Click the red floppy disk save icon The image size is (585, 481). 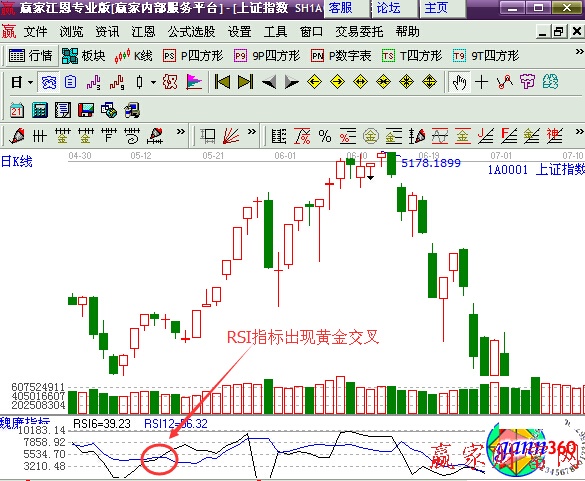(86, 110)
